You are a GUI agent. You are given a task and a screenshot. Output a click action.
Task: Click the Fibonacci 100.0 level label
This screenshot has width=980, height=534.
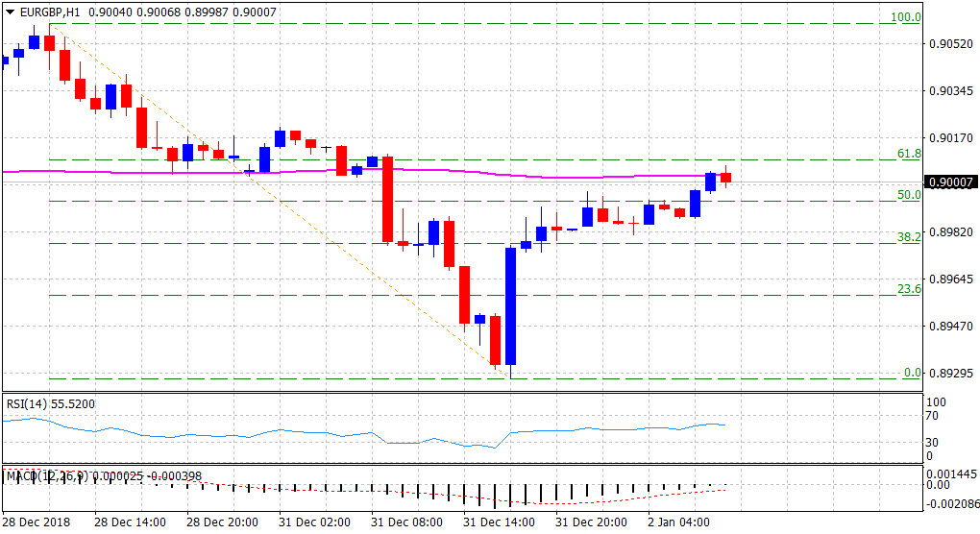click(905, 17)
